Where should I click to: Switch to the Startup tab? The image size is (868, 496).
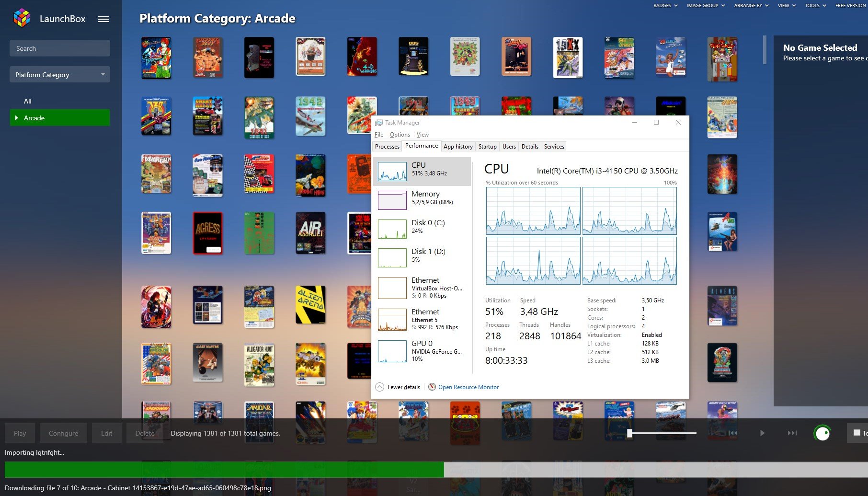pos(487,147)
